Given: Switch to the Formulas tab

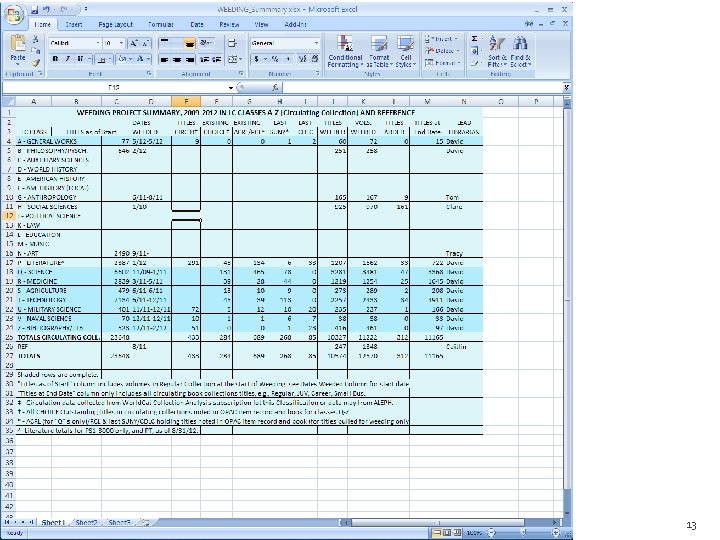Looking at the screenshot, I should 161,24.
